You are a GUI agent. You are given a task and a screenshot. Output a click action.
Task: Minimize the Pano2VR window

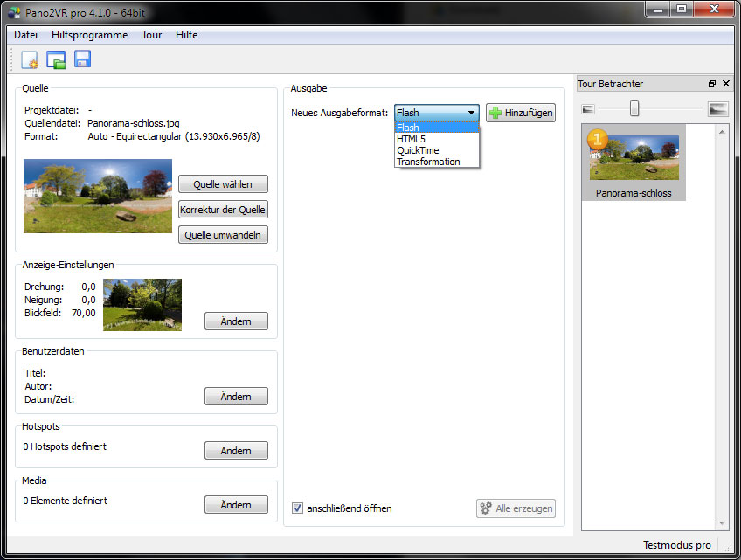pyautogui.click(x=658, y=9)
